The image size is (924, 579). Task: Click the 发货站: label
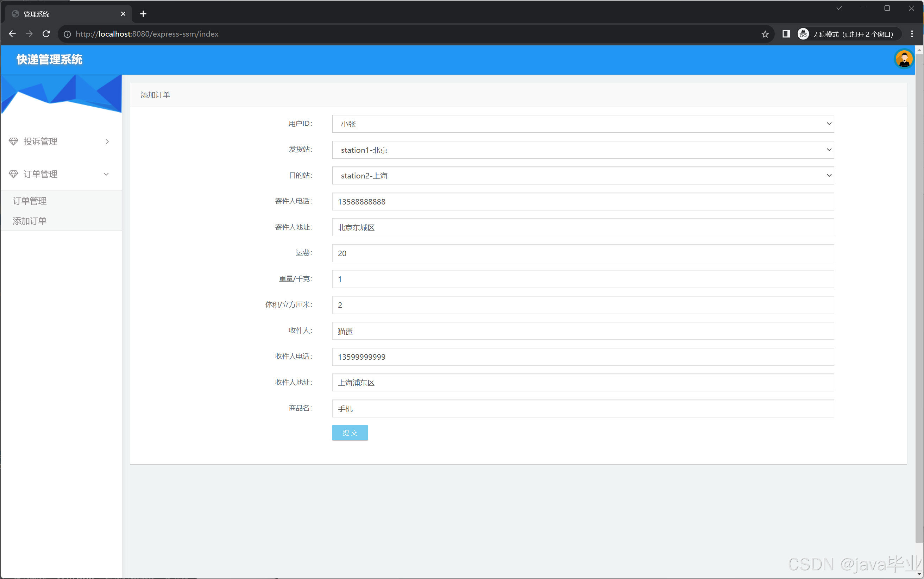click(x=300, y=149)
